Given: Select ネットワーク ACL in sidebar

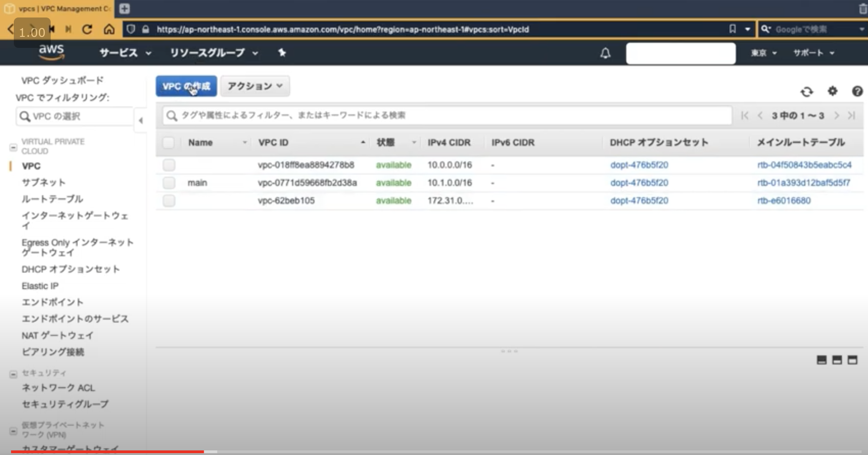Looking at the screenshot, I should (x=58, y=388).
